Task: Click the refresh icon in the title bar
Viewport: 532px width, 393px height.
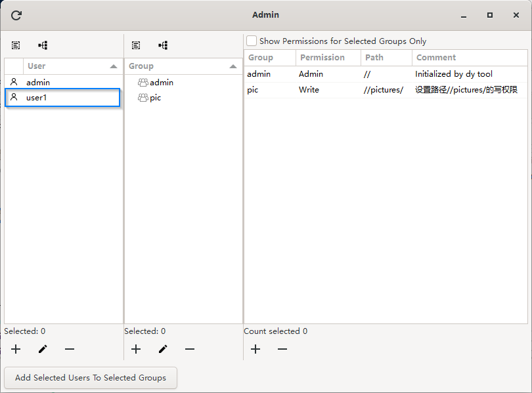Action: (16, 15)
